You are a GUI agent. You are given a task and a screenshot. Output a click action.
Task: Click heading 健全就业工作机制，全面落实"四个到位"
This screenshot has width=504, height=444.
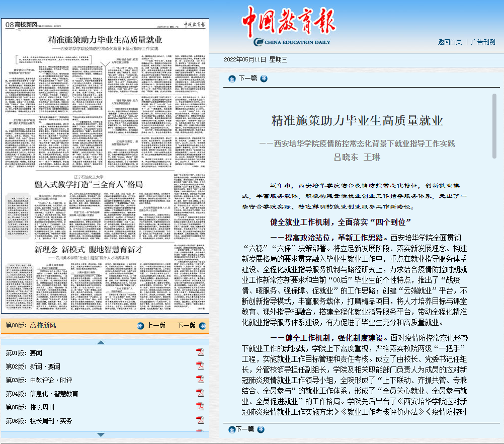pos(341,223)
